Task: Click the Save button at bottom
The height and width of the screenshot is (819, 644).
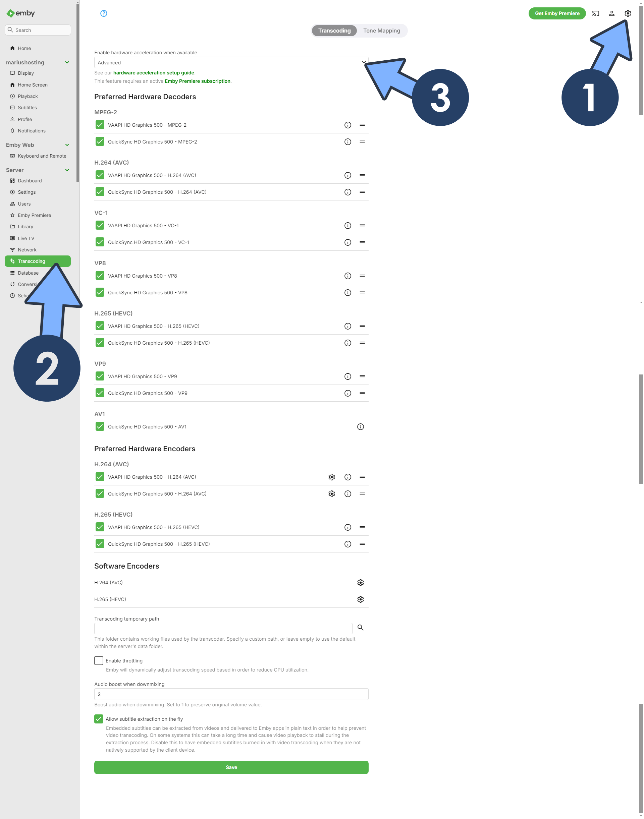Action: (x=231, y=766)
